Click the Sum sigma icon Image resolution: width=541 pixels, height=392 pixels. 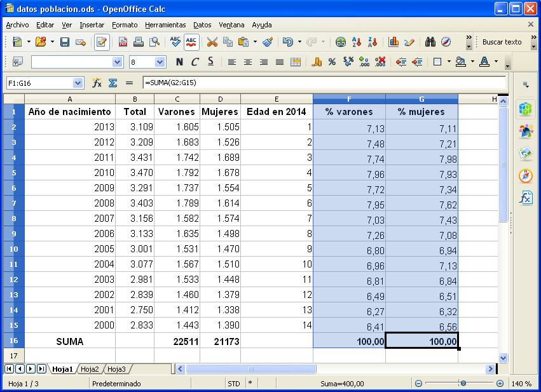coord(113,83)
